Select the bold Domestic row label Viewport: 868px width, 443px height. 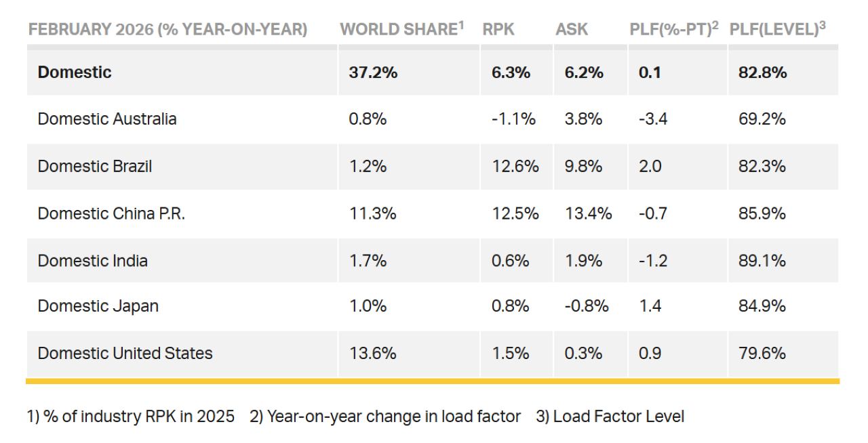tap(75, 72)
